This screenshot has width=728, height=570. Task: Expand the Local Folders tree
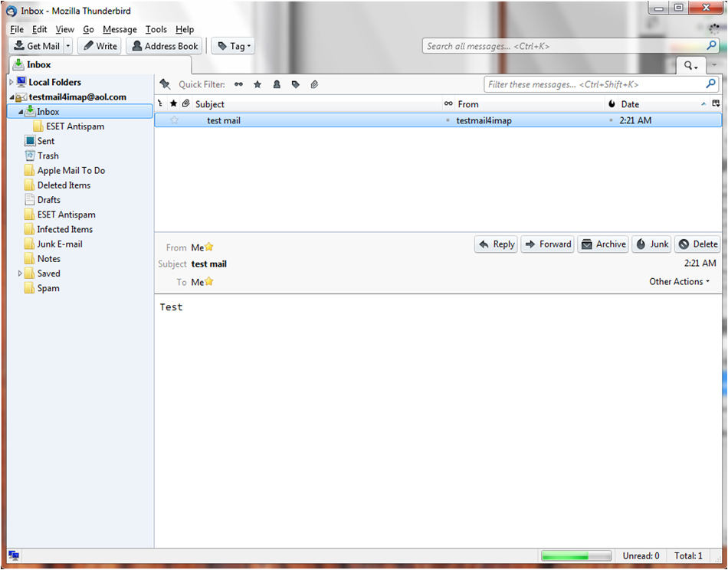[x=11, y=82]
